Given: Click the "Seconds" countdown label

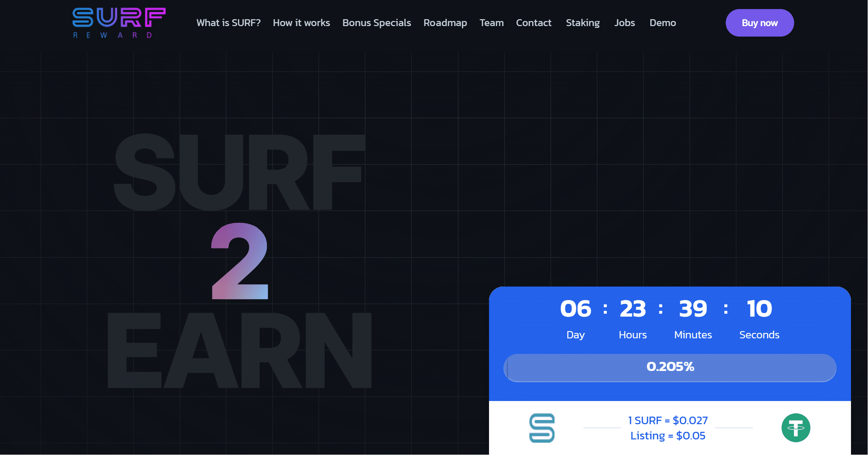Looking at the screenshot, I should [x=759, y=335].
